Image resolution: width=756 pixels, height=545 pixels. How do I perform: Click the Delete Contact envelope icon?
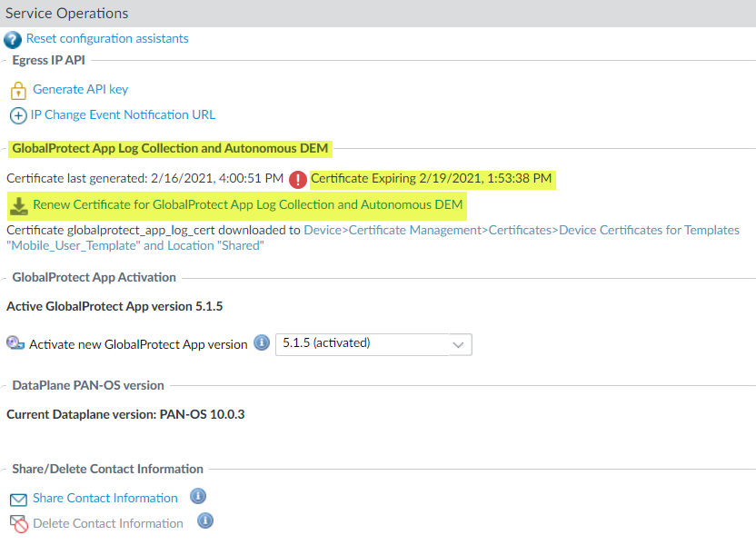(x=18, y=524)
